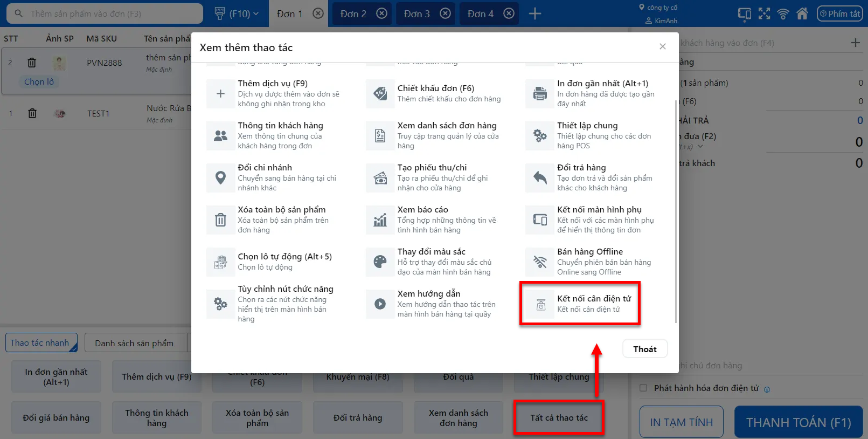
Task: Delete product row TEST1 with trash icon
Action: (32, 113)
